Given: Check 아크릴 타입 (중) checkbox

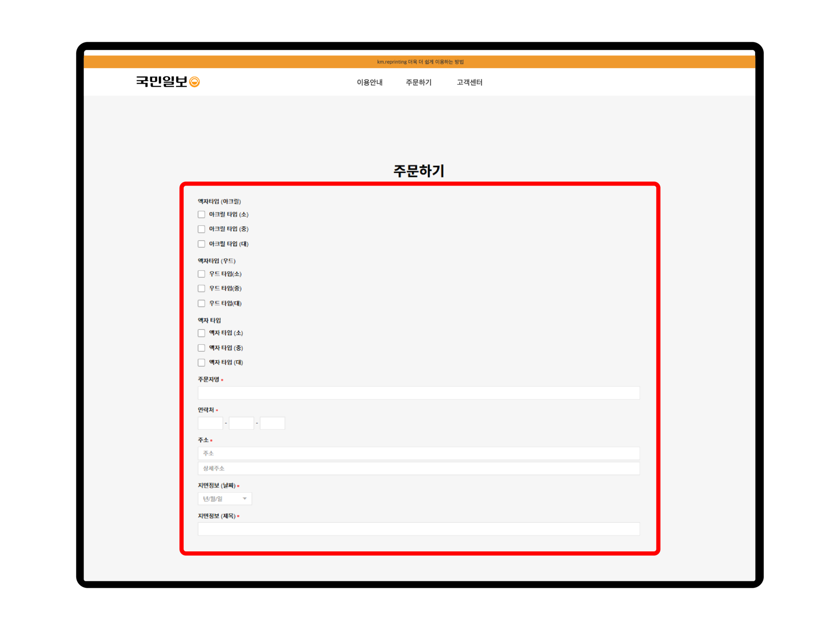Looking at the screenshot, I should pos(201,229).
